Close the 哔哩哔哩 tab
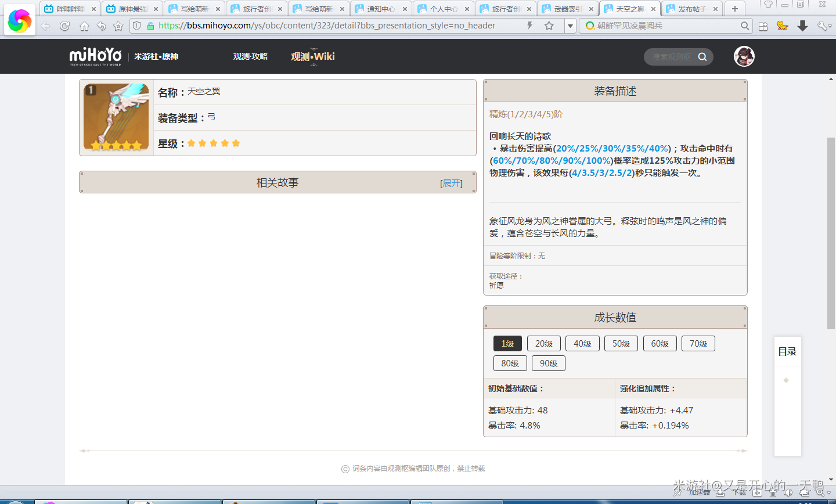 93,9
